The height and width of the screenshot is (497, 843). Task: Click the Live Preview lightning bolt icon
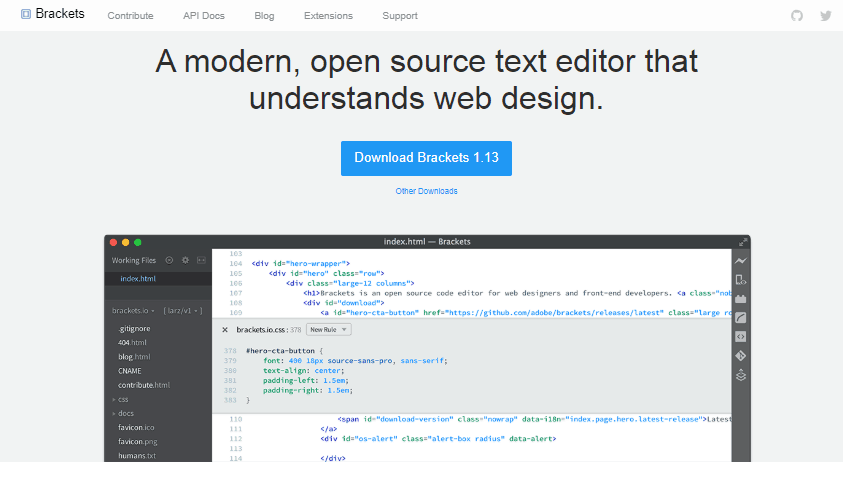point(741,261)
